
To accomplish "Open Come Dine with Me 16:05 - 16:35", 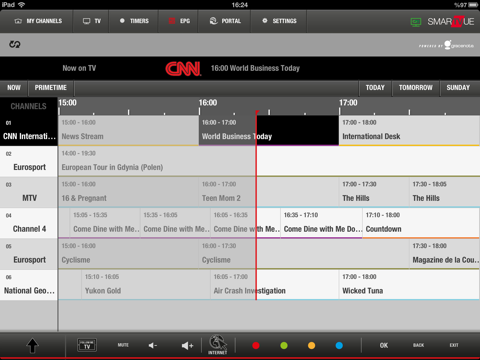I will tap(245, 223).
